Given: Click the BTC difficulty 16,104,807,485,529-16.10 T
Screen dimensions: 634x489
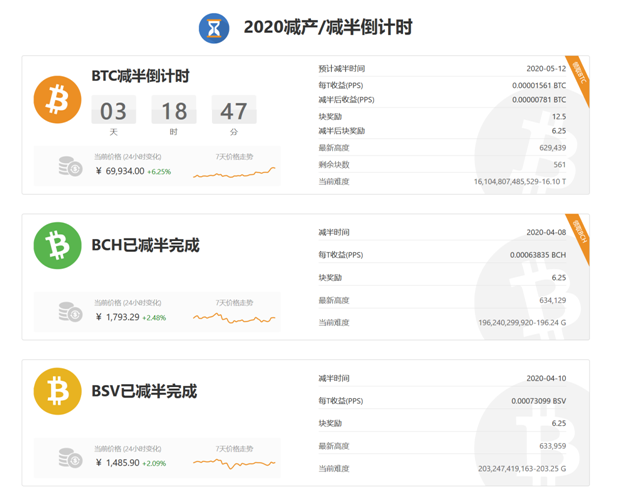Looking at the screenshot, I should (x=520, y=182).
